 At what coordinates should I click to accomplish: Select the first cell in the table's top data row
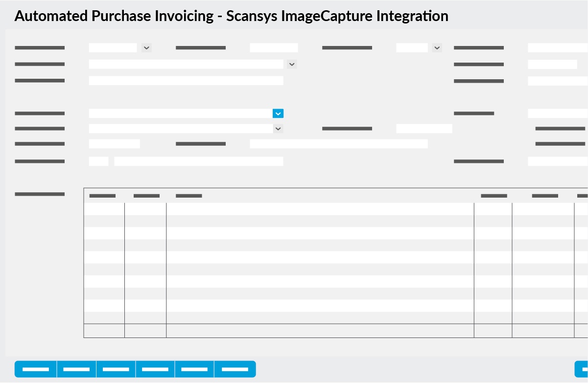[104, 209]
